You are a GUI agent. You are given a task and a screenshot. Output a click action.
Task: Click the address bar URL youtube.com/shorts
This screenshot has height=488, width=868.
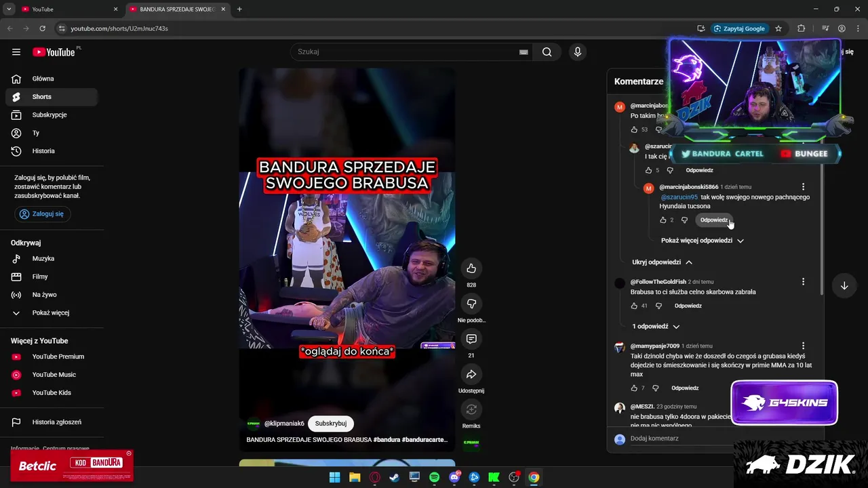[119, 28]
